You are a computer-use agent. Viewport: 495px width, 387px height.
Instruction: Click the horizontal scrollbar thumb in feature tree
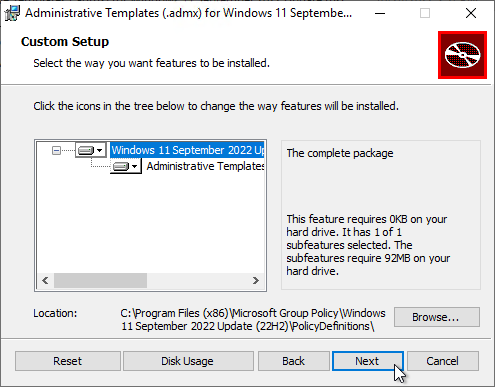coord(100,280)
